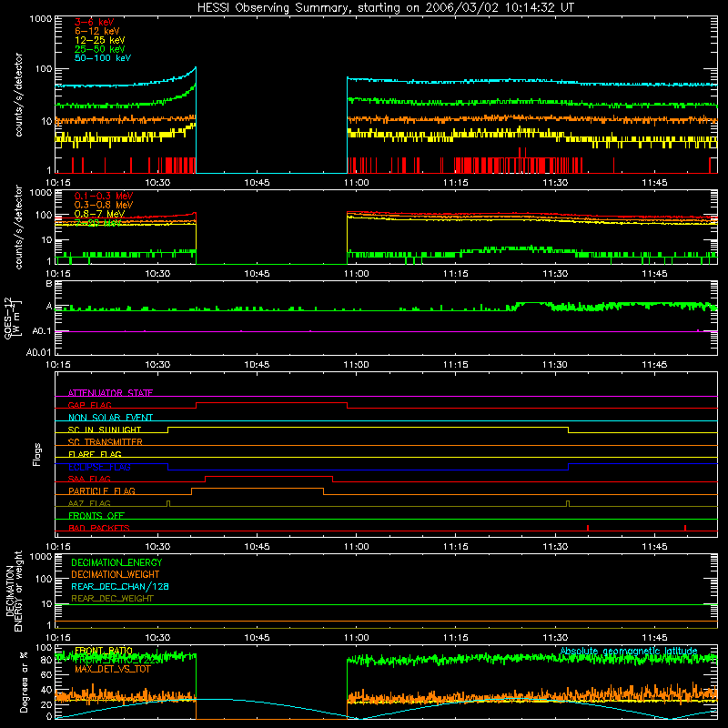Image resolution: width=728 pixels, height=728 pixels.
Task: Pick the cyan '50-100 keV' legend label
Action: 103,58
